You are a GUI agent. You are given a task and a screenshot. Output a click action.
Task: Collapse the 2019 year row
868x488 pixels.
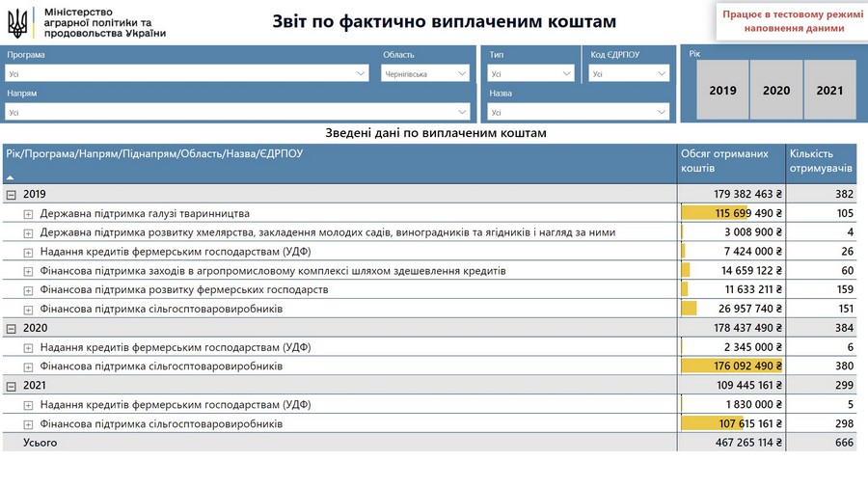tap(11, 195)
